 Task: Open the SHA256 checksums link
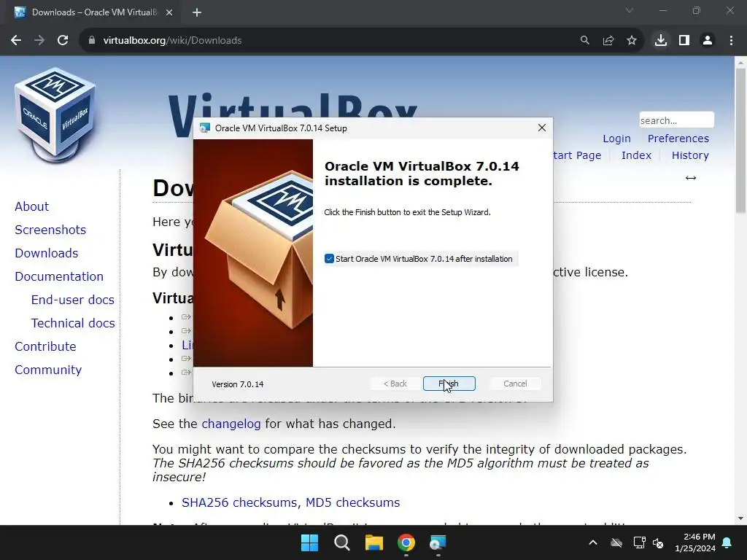[239, 503]
